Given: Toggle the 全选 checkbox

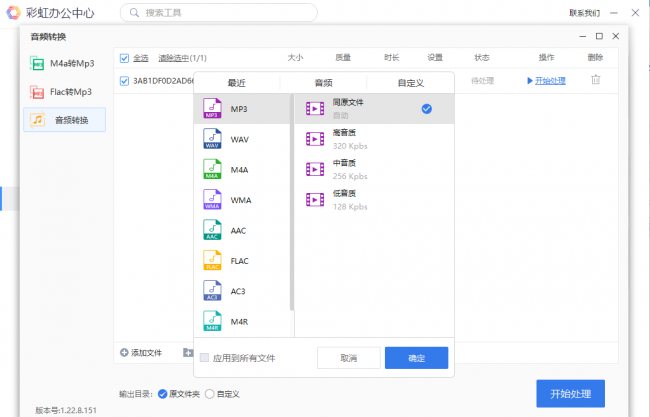Looking at the screenshot, I should pos(124,58).
